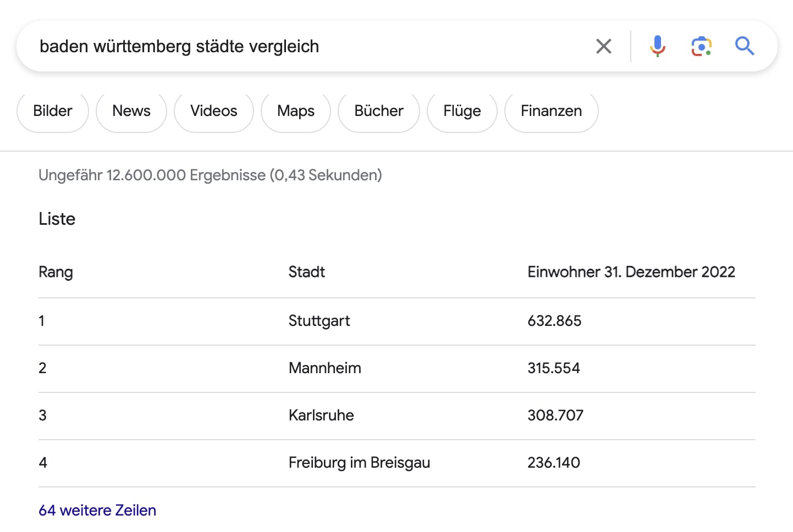Click the Stuttgart entry in the table
793x532 pixels.
(319, 321)
